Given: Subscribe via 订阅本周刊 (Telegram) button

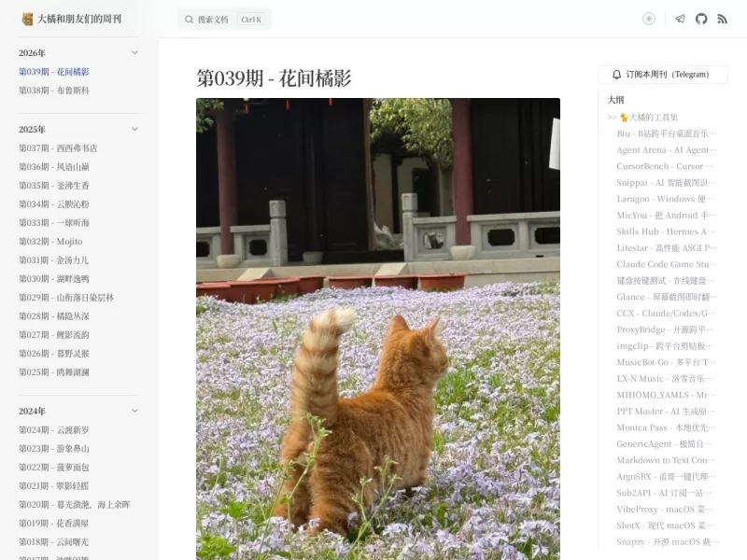Looking at the screenshot, I should point(663,75).
